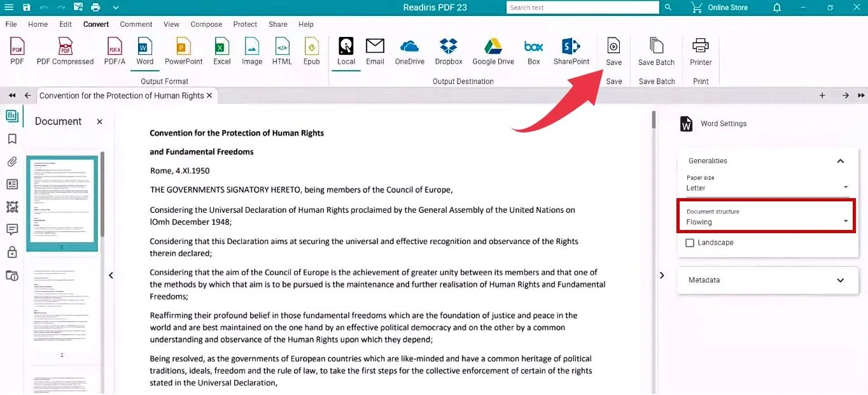Go to previous tab arrow
The height and width of the screenshot is (395, 868).
coord(27,96)
